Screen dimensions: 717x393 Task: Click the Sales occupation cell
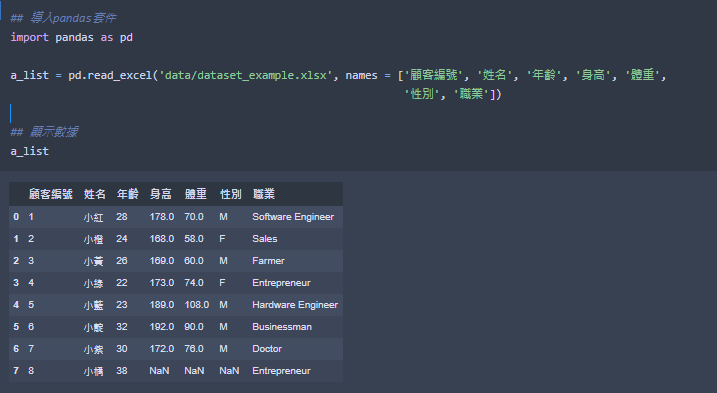[x=265, y=239]
